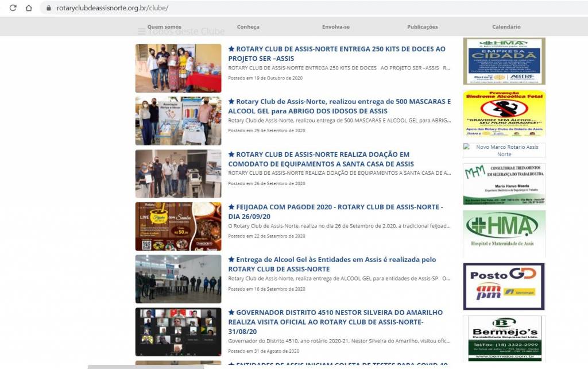The image size is (588, 369).
Task: Expand the Quem somos menu
Action: [x=164, y=27]
